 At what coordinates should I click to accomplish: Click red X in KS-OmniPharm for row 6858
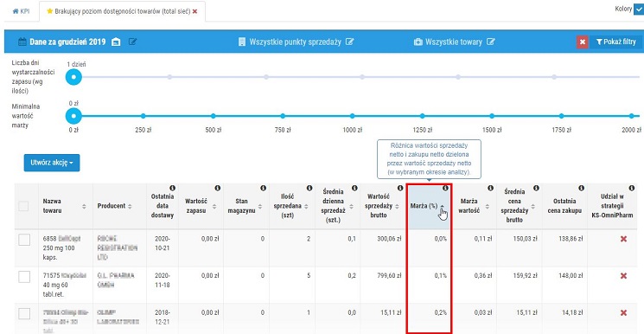[623, 239]
